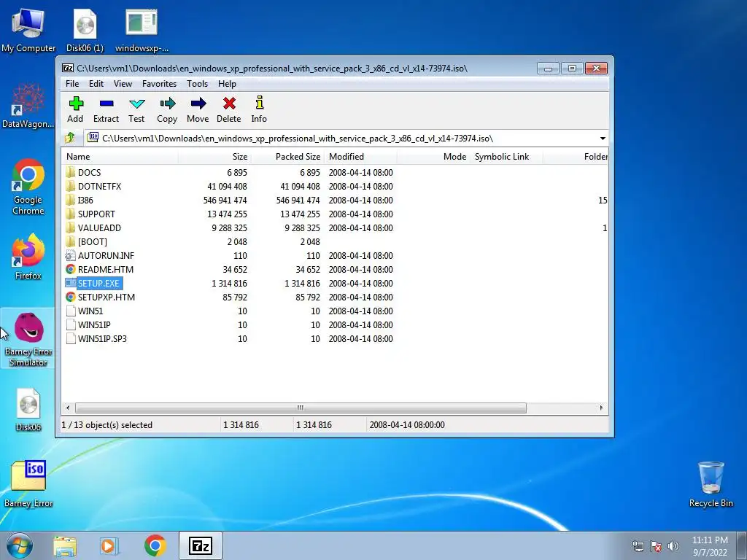Sort by the Name column header

(120, 157)
